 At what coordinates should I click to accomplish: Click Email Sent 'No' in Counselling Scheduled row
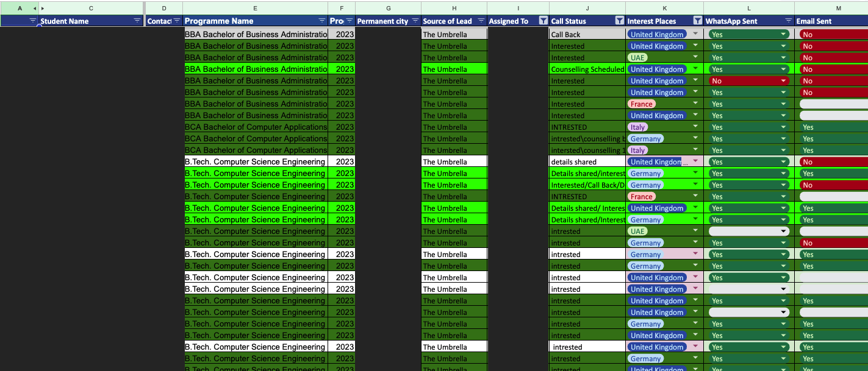833,69
